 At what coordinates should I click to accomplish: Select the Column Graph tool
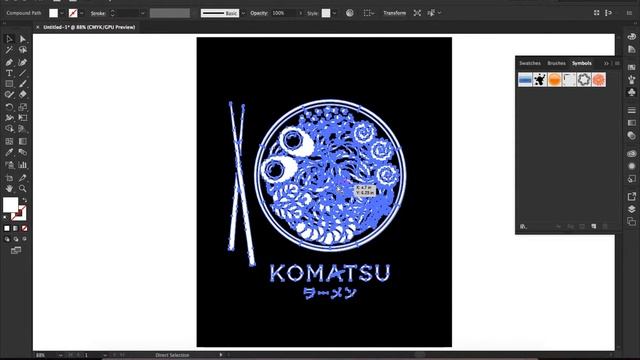(x=22, y=165)
